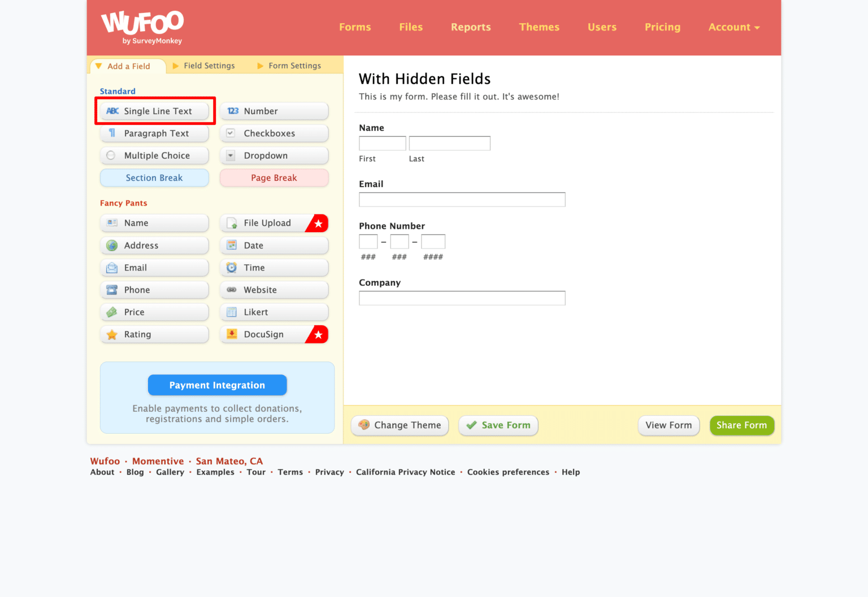Click the clock icon for the Time field
Viewport: 868px width, 597px height.
232,267
